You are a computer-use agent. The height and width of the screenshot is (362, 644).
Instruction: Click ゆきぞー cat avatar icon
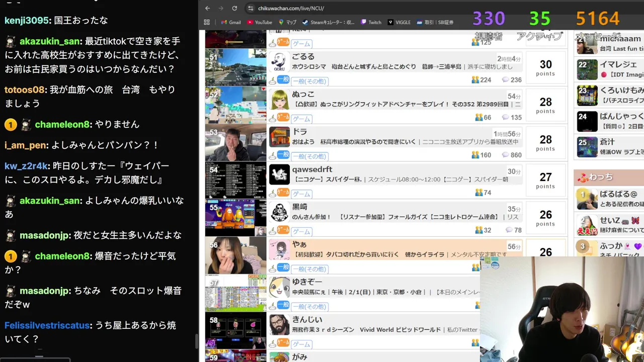(279, 288)
